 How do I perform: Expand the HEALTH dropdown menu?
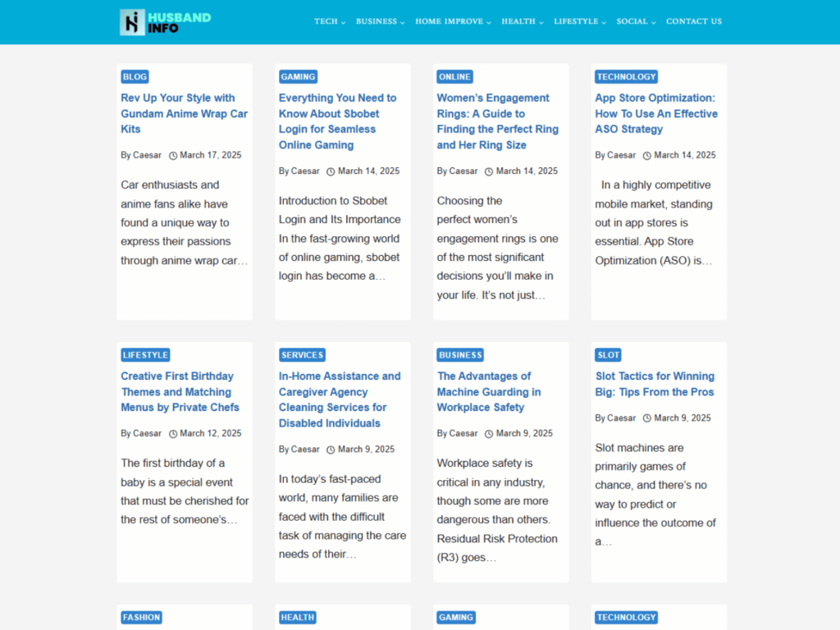coord(520,21)
